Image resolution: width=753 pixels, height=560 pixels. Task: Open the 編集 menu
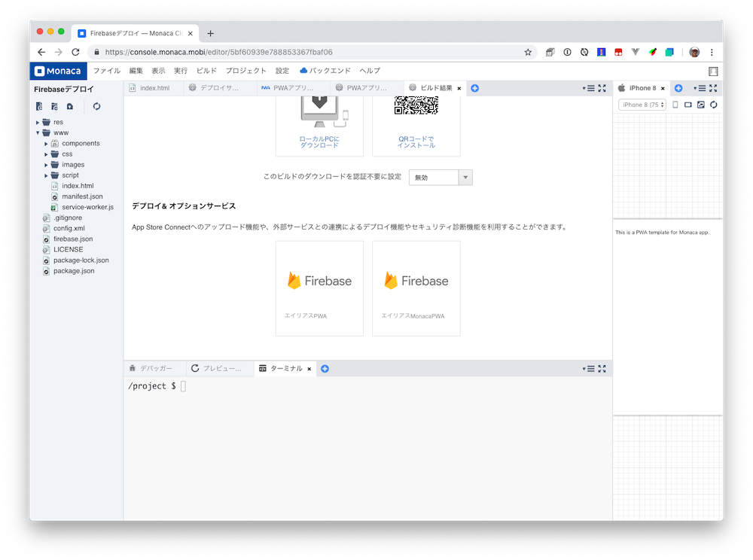tap(136, 71)
